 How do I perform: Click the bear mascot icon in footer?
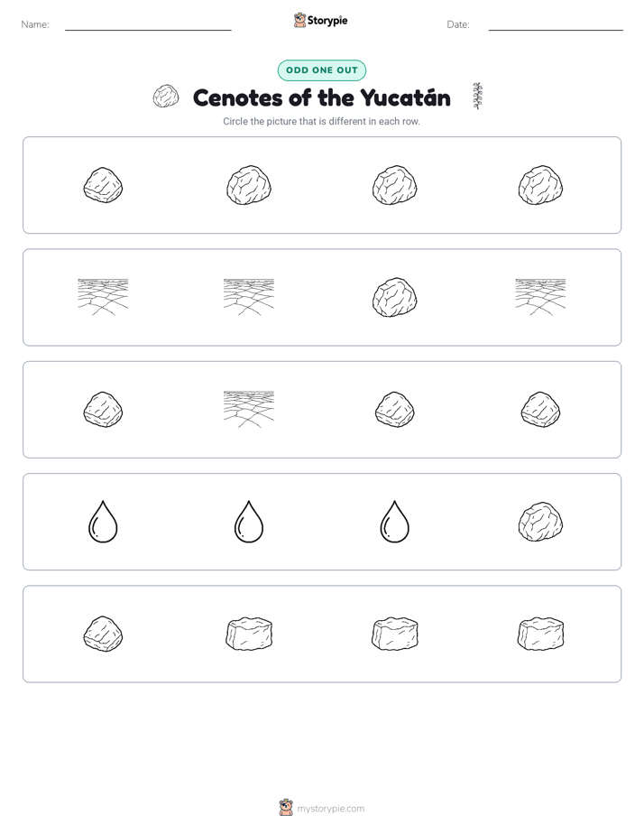[x=286, y=808]
